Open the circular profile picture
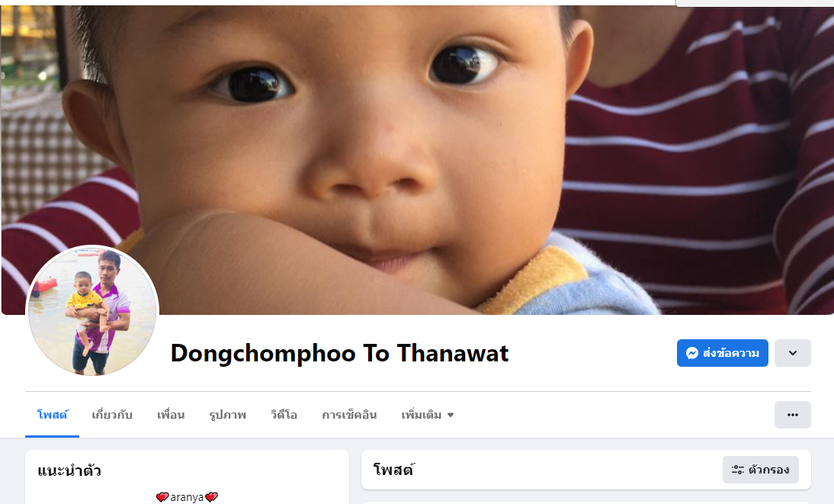The height and width of the screenshot is (504, 834). click(92, 311)
